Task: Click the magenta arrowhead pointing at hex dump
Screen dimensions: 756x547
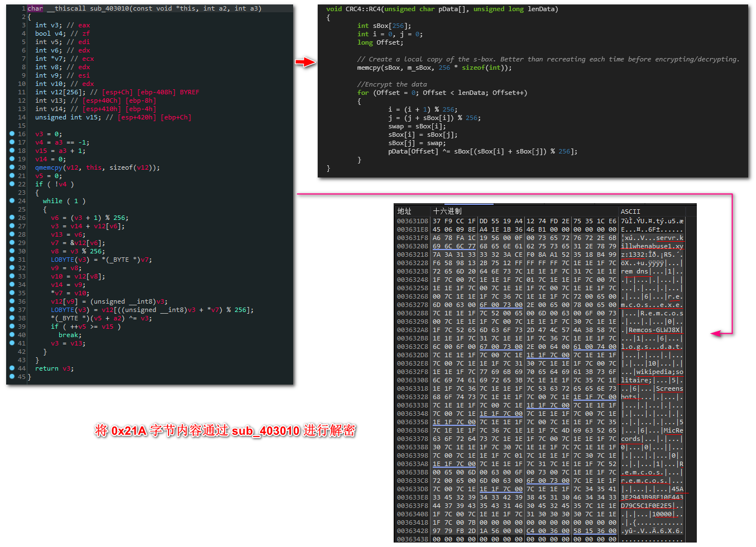Action: pos(716,333)
